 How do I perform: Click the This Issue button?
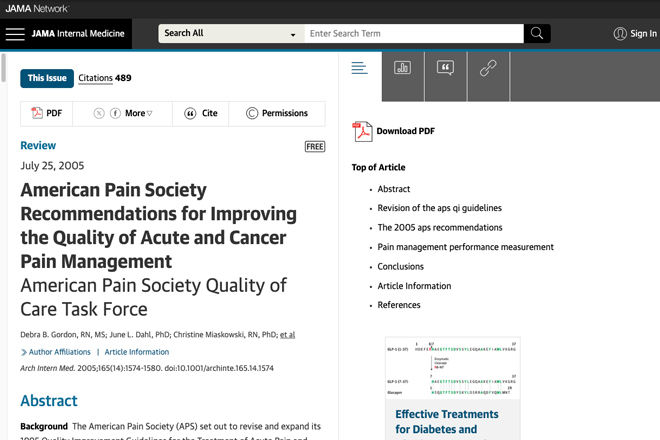[x=47, y=78]
